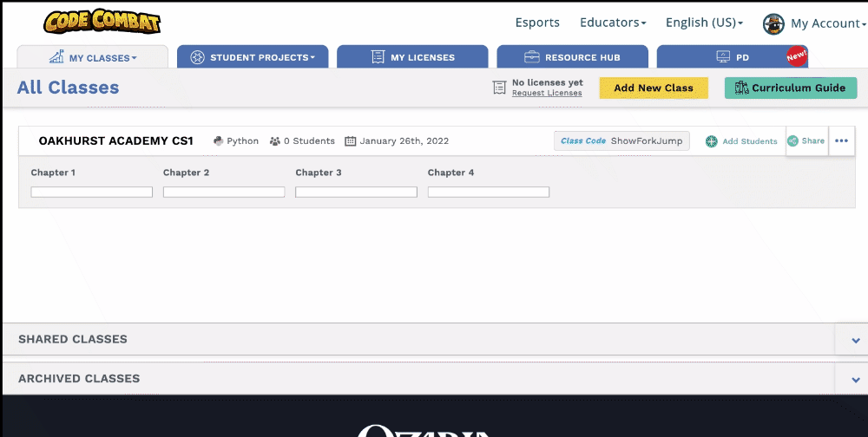This screenshot has height=437, width=868.
Task: Click the Curriculum Guide books icon
Action: coord(741,88)
